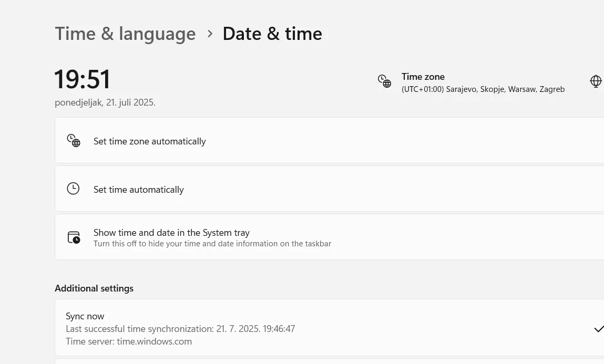Click the Sync now label

click(x=85, y=316)
